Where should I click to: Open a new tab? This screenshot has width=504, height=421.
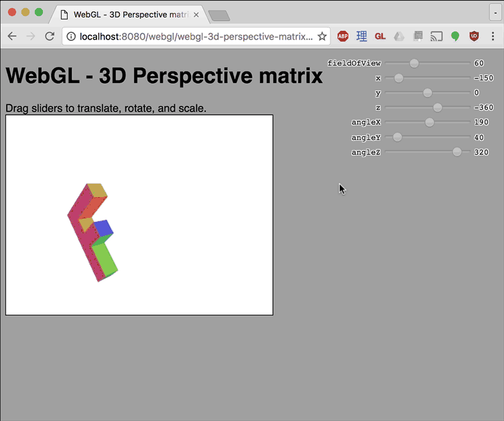point(218,15)
